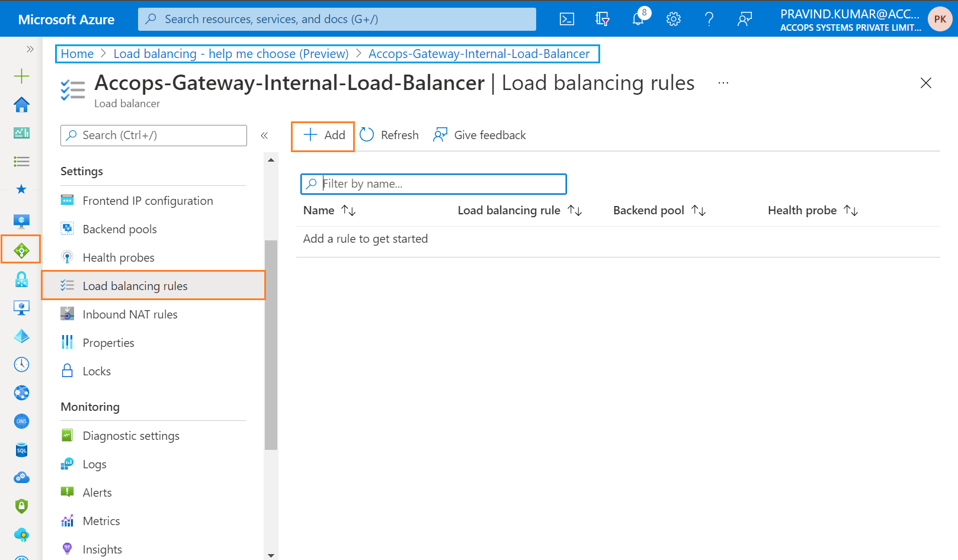Open Dashboard icon in left sidebar
958x560 pixels.
pyautogui.click(x=21, y=133)
